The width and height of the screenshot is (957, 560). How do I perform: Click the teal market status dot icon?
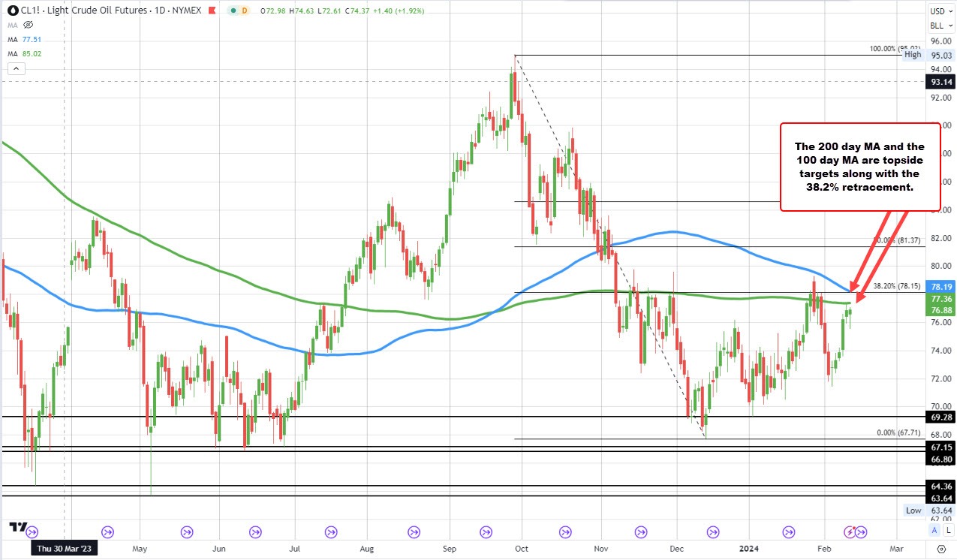pyautogui.click(x=233, y=11)
